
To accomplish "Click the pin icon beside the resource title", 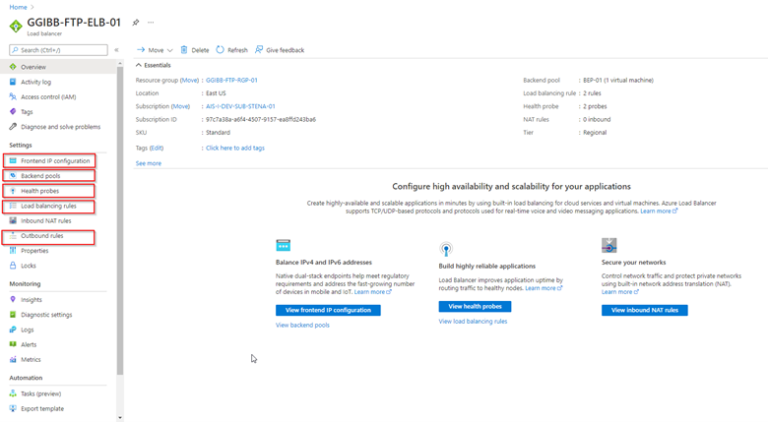I will [136, 22].
